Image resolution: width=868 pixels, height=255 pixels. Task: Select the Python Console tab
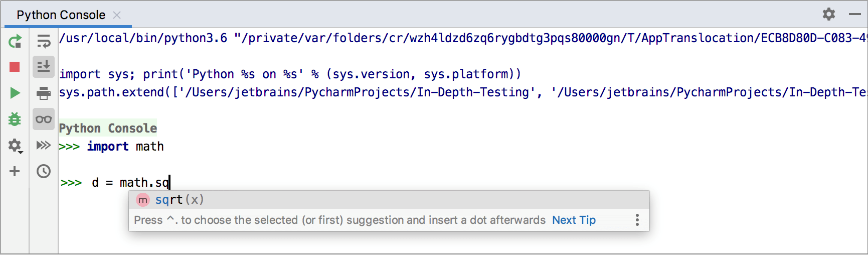[x=61, y=15]
